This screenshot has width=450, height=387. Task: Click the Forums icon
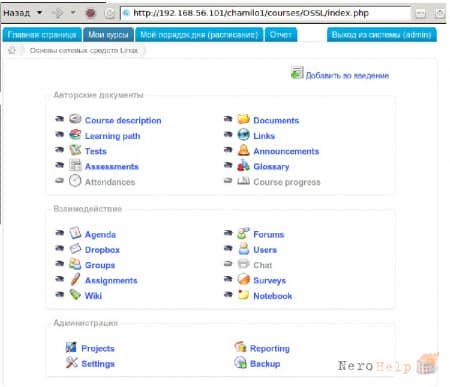(243, 233)
